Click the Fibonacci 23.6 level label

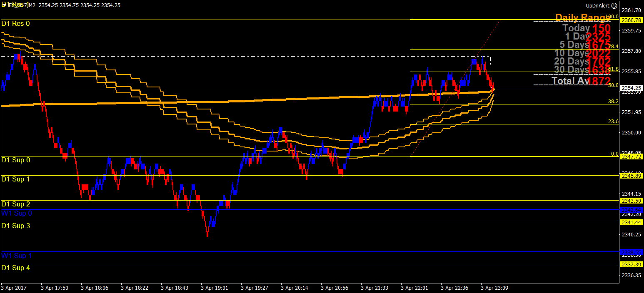pos(613,122)
